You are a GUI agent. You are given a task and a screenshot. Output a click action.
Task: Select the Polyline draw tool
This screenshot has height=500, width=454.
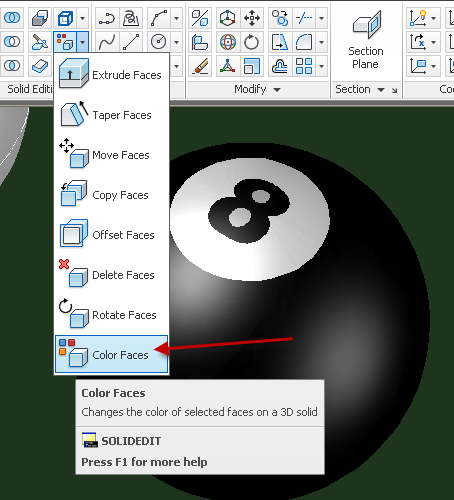[x=107, y=17]
